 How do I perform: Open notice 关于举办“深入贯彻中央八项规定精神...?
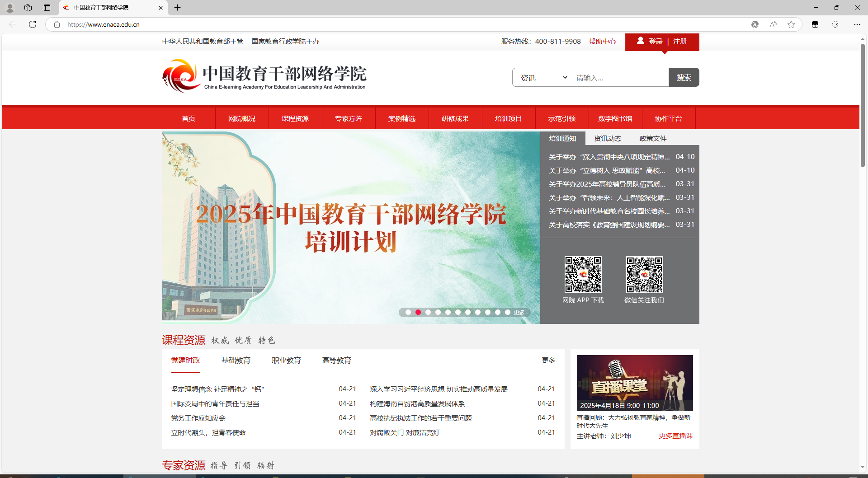click(x=609, y=157)
